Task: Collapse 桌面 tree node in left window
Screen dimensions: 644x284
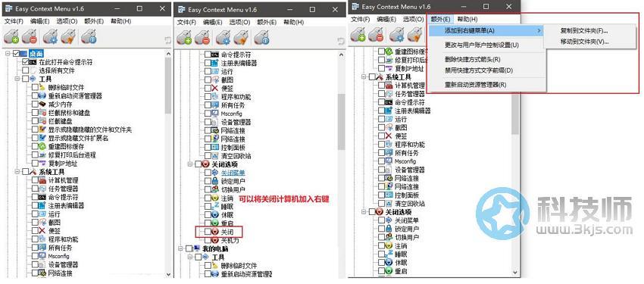Action: click(x=8, y=54)
